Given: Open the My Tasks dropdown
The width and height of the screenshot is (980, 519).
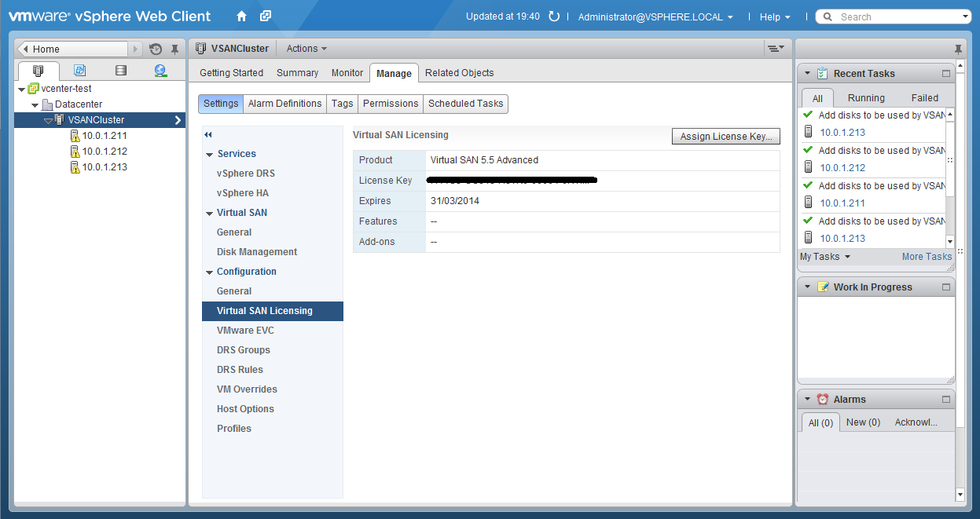Looking at the screenshot, I should click(x=825, y=256).
